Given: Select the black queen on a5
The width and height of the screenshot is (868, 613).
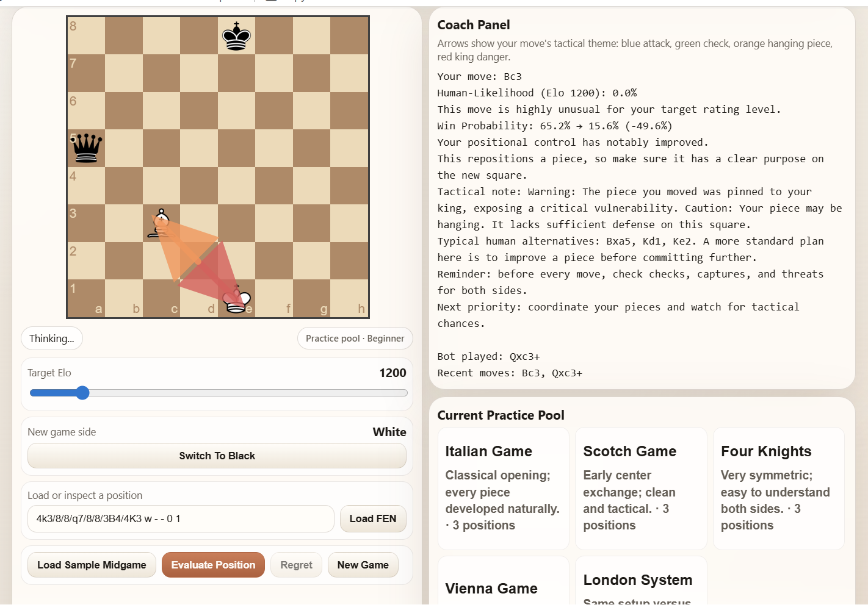Looking at the screenshot, I should coord(87,148).
